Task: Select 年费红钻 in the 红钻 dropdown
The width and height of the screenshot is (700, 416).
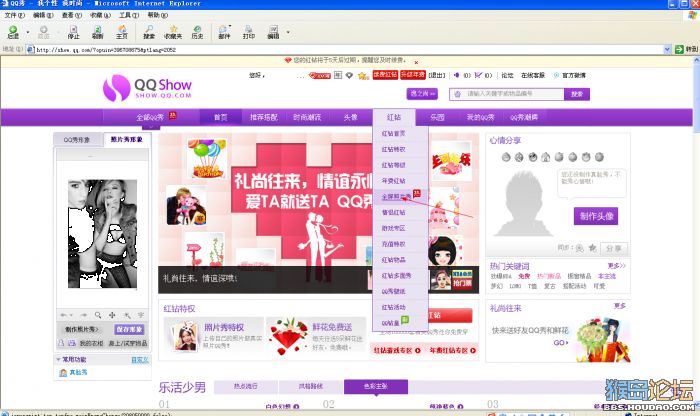Action: pyautogui.click(x=393, y=181)
